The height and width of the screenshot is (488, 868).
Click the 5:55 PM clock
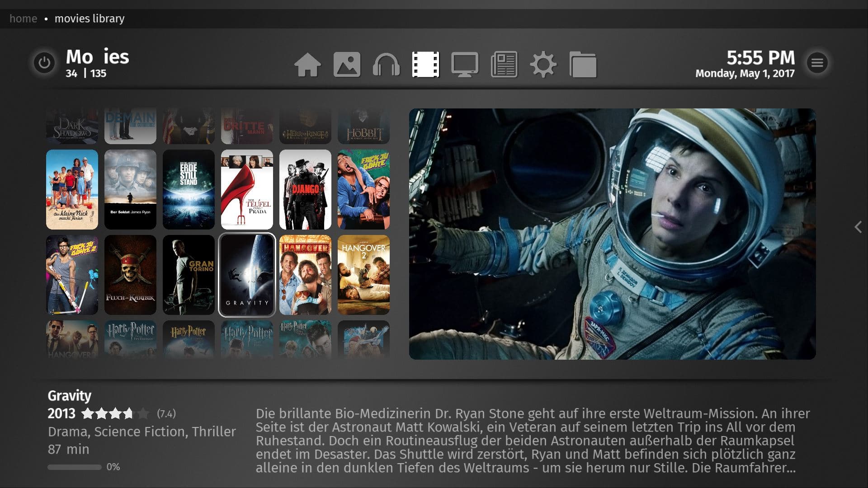[x=761, y=58]
